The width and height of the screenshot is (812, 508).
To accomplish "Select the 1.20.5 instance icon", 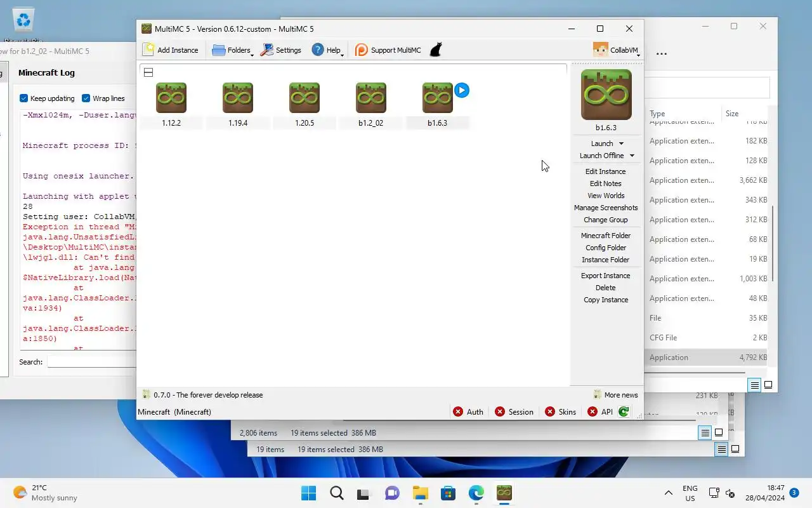I will (304, 98).
